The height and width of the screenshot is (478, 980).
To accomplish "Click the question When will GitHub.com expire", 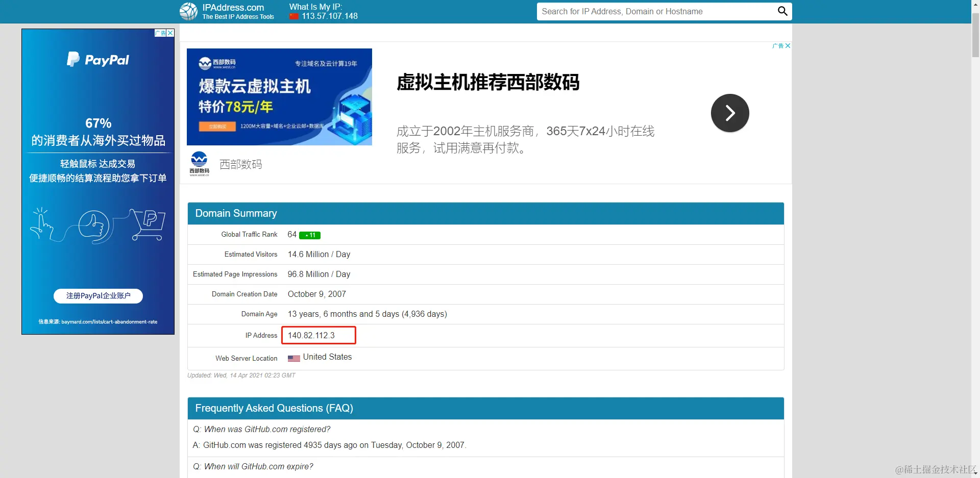I will tap(253, 466).
